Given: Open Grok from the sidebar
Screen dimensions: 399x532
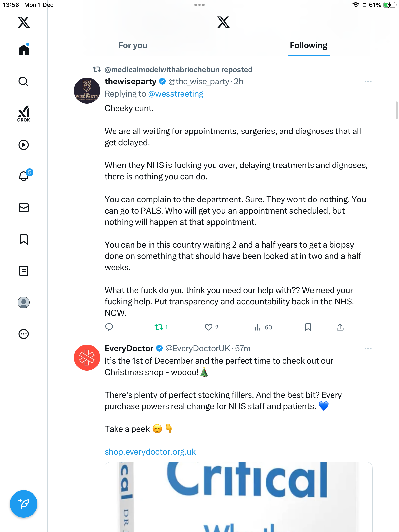Looking at the screenshot, I should pos(24,114).
